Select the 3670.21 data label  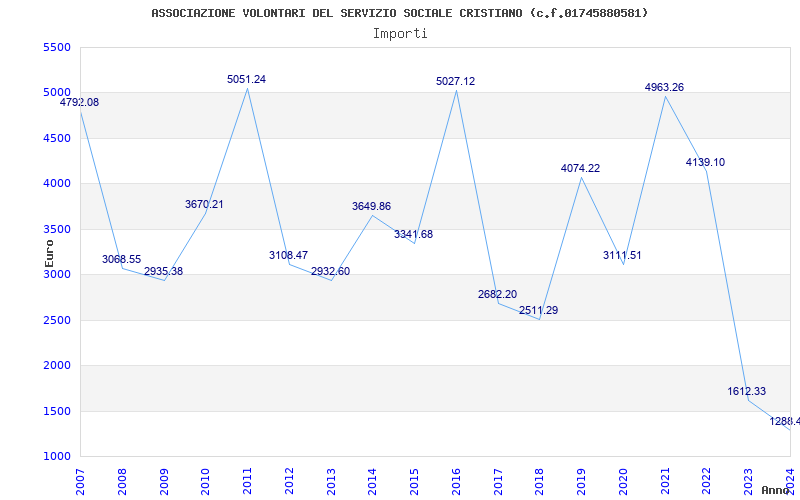pyautogui.click(x=204, y=204)
